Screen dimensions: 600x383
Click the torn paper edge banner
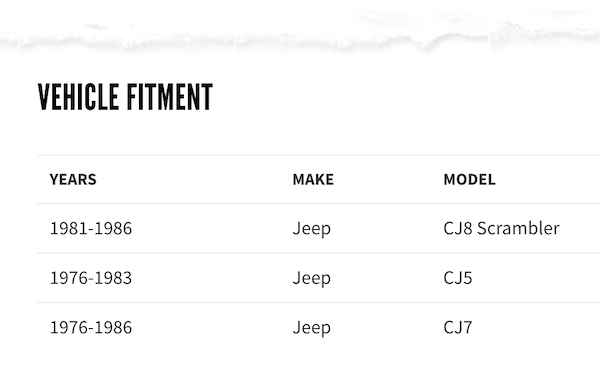300,27
